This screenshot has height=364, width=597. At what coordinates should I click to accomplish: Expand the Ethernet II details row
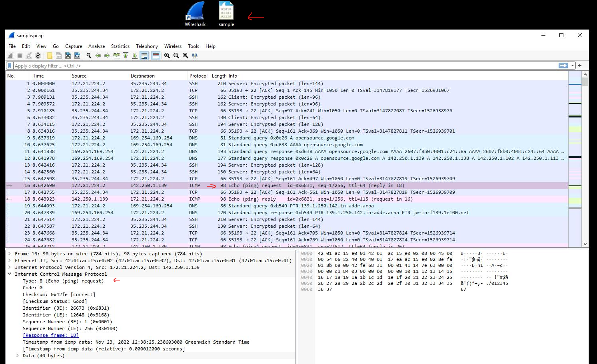[x=10, y=261]
